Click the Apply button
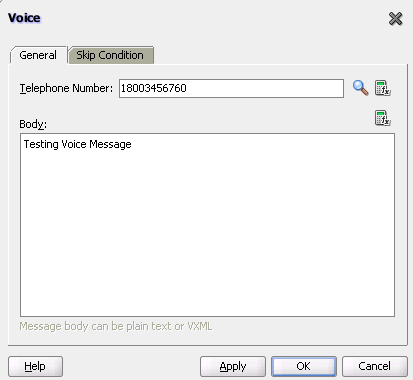This screenshot has height=380, width=413. [233, 366]
